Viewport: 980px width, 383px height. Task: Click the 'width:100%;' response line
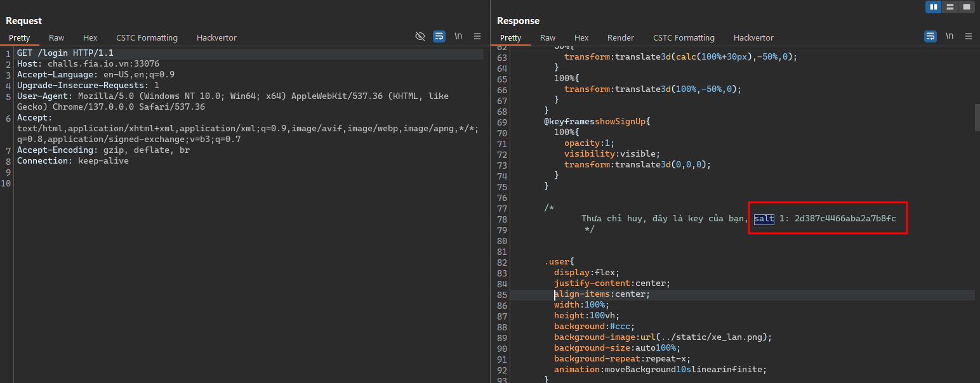[x=582, y=306]
